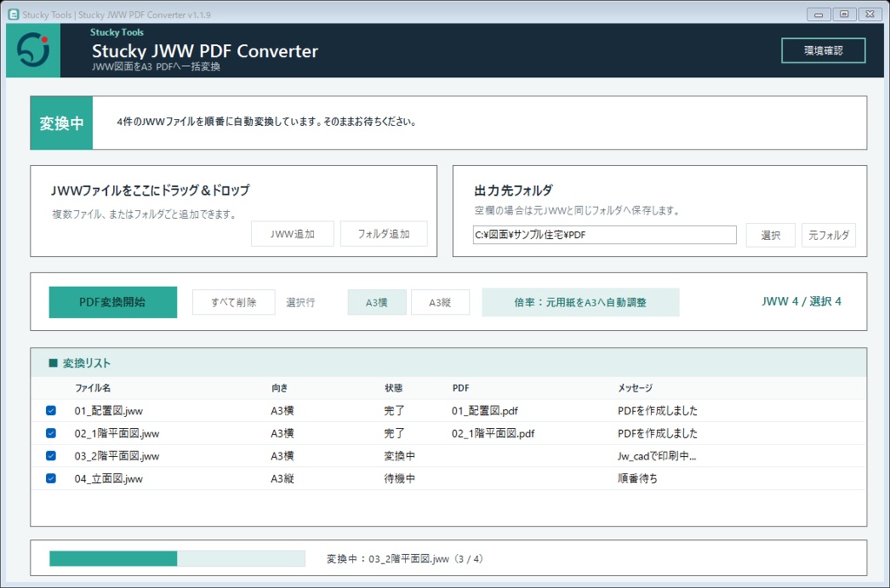Screen dimensions: 890x588
Task: Click the 順番待ち message
Action: pos(637,479)
